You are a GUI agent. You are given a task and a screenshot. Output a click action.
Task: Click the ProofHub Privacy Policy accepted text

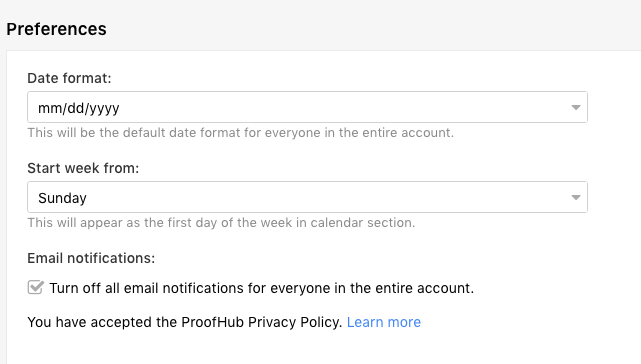tap(184, 322)
